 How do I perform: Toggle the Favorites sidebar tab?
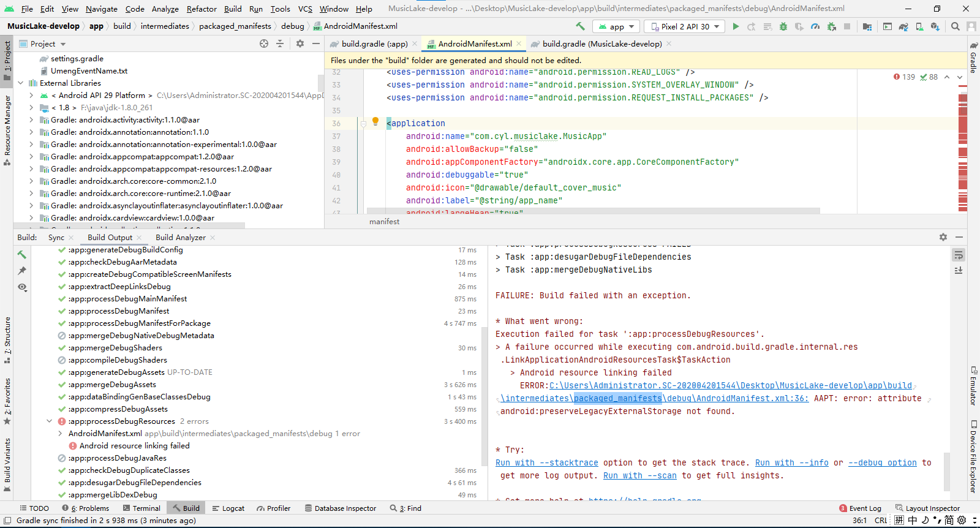[7, 401]
